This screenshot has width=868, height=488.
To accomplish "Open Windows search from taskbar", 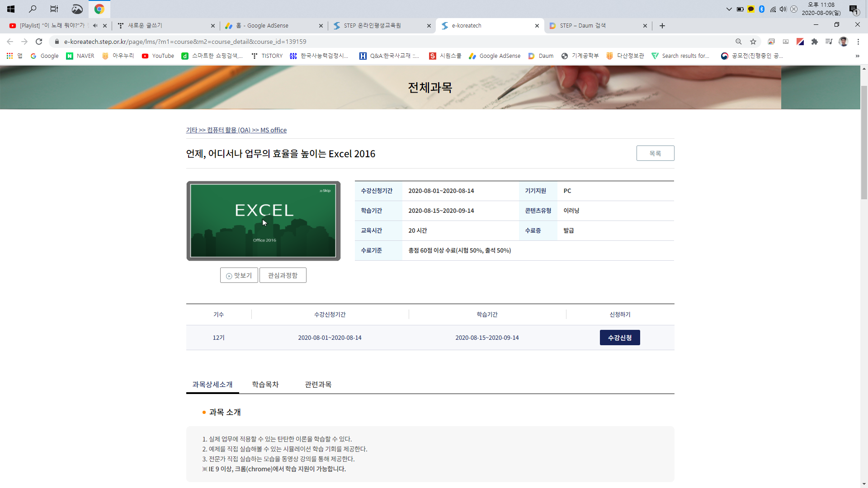I will [x=33, y=9].
